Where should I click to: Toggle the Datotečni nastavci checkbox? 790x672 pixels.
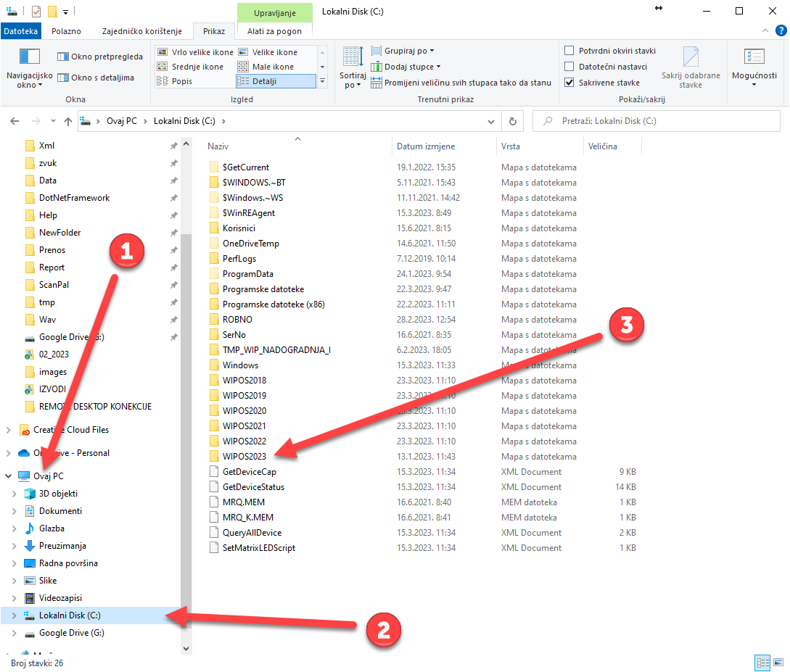(x=569, y=67)
